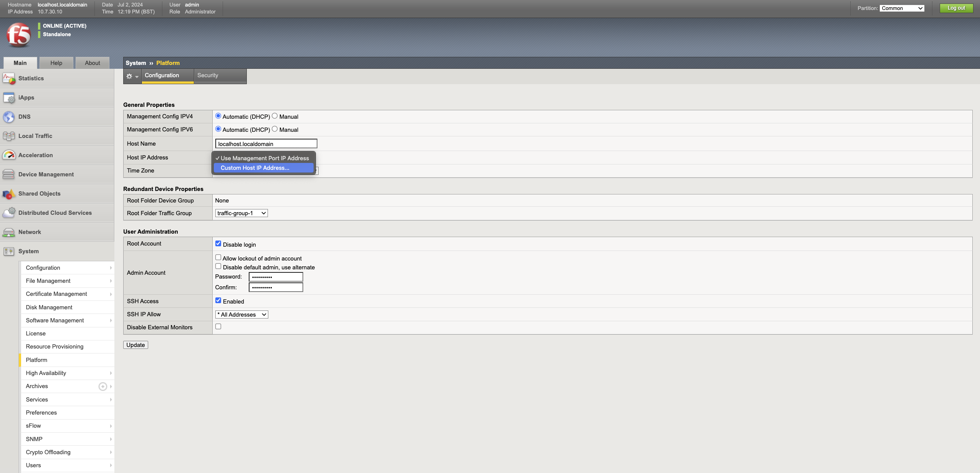Image resolution: width=980 pixels, height=473 pixels.
Task: Open Local Traffic icon in sidebar
Action: 9,136
